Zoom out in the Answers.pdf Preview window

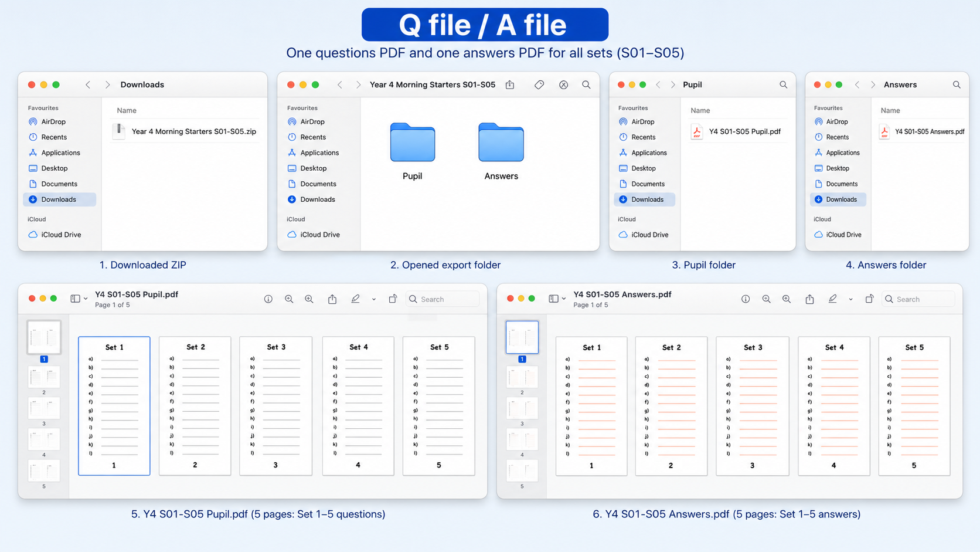tap(766, 299)
